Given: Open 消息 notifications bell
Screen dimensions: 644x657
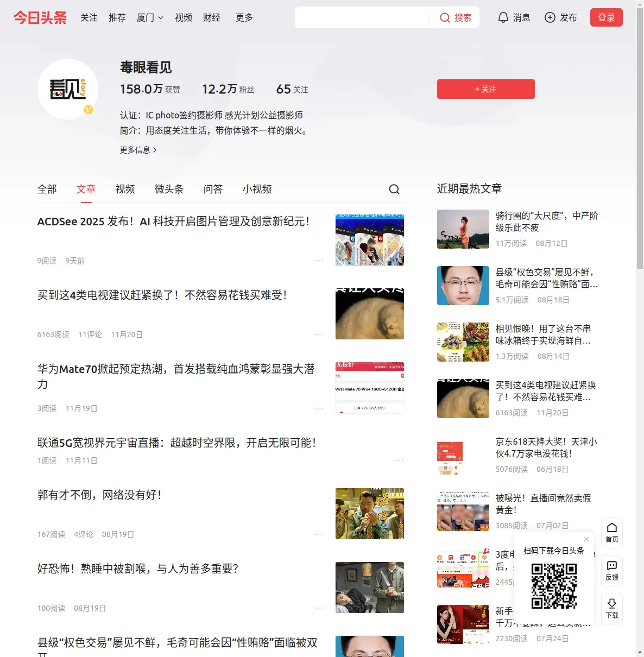Looking at the screenshot, I should 503,18.
